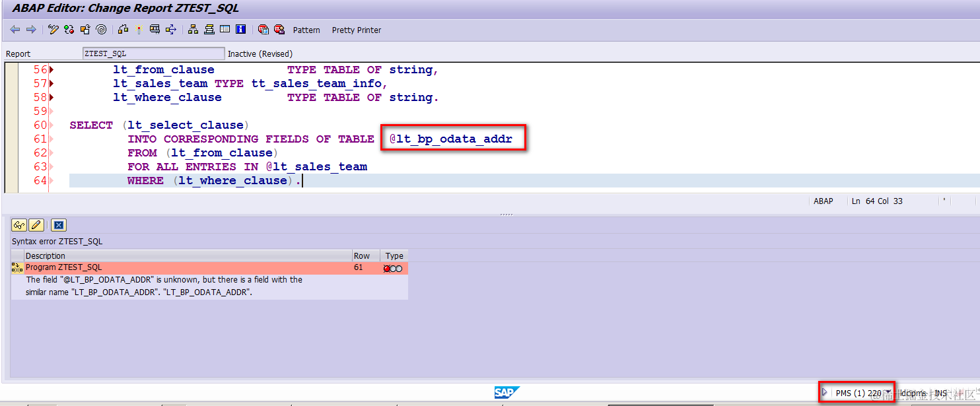Click the pencil edit icon in error panel
This screenshot has height=406, width=980.
pyautogui.click(x=36, y=225)
